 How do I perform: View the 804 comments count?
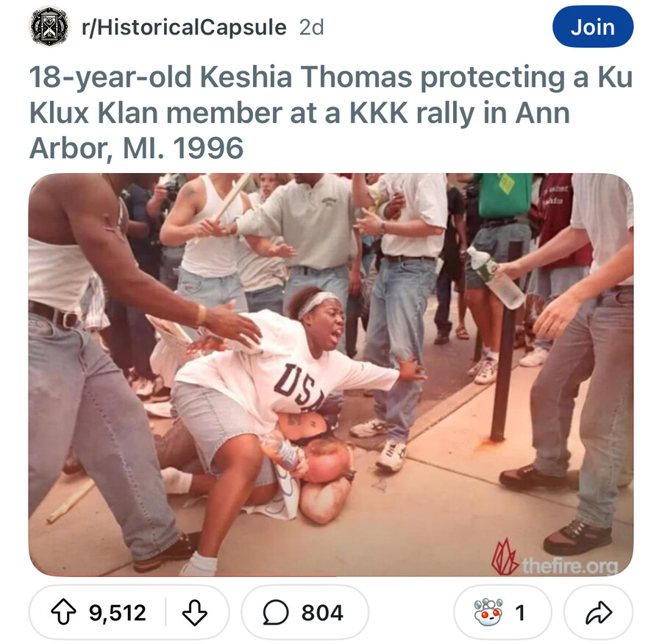(323, 613)
